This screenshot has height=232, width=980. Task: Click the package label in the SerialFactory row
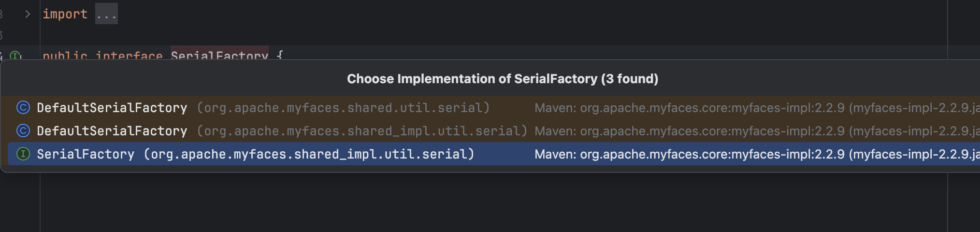pyautogui.click(x=309, y=154)
